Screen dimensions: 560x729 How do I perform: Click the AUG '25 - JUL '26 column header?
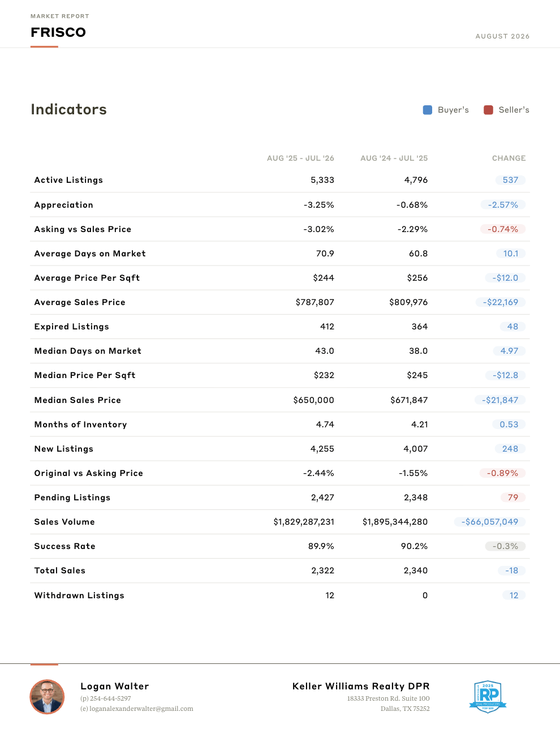pyautogui.click(x=300, y=158)
